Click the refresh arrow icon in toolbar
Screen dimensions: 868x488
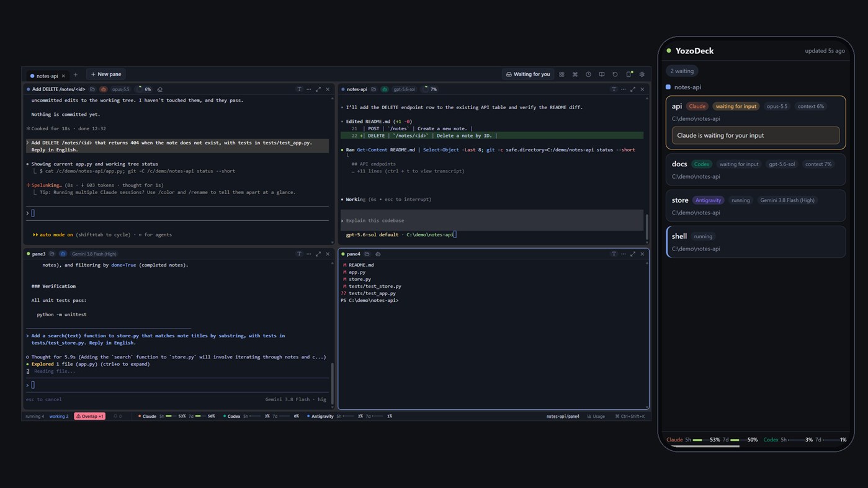(615, 74)
